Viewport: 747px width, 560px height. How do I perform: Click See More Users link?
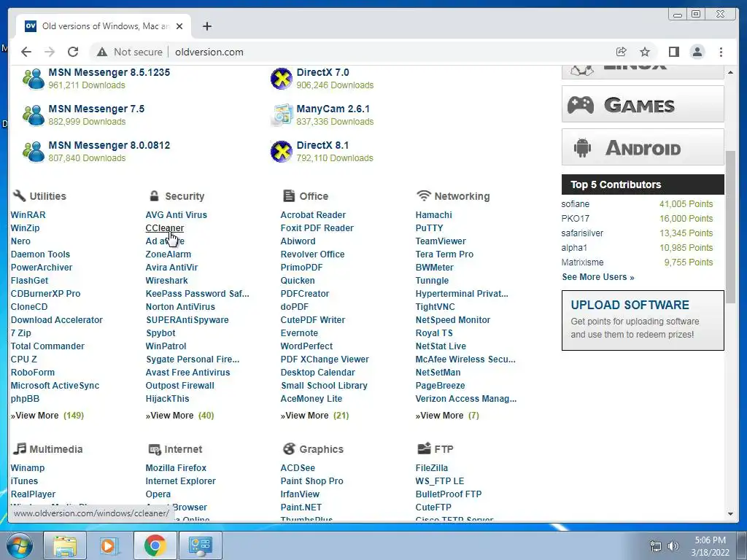point(598,276)
